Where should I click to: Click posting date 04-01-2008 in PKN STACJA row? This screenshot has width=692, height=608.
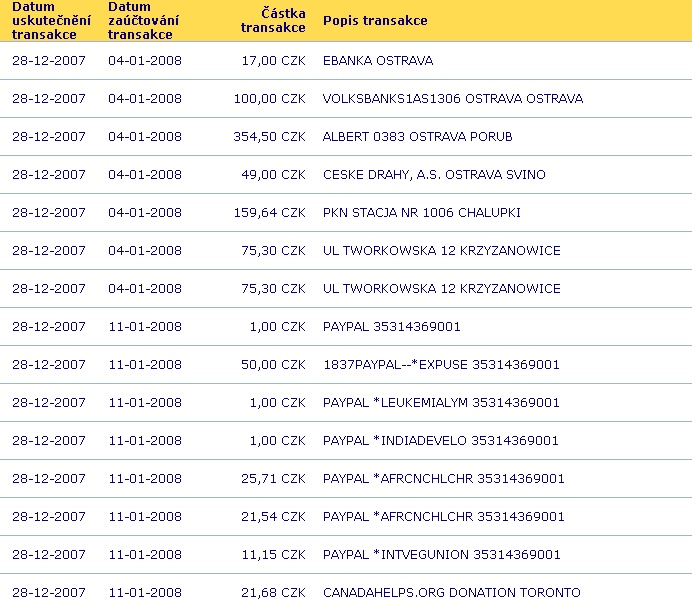[145, 212]
